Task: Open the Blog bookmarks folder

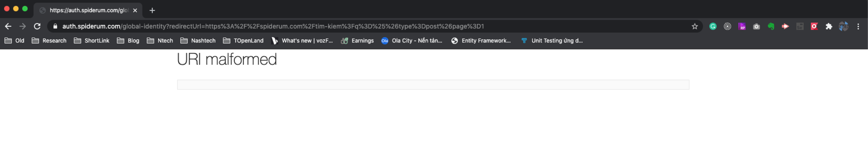Action: coord(128,41)
